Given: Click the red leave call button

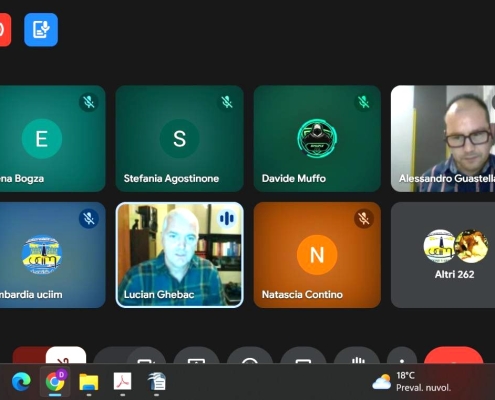Looking at the screenshot, I should (x=453, y=355).
